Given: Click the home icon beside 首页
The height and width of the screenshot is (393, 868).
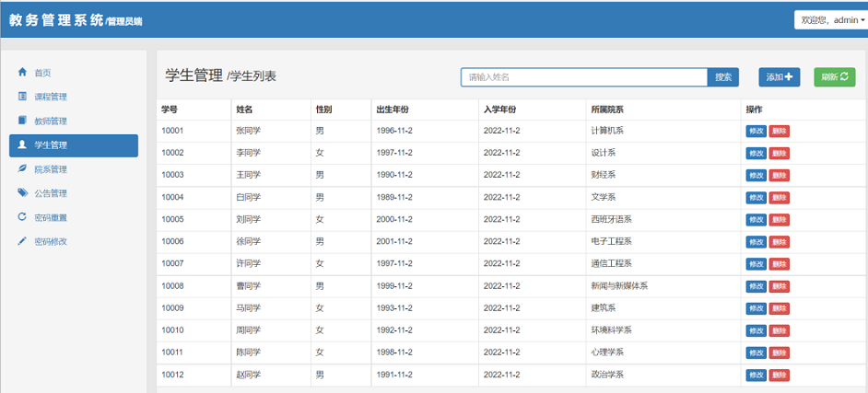Looking at the screenshot, I should click(x=22, y=72).
